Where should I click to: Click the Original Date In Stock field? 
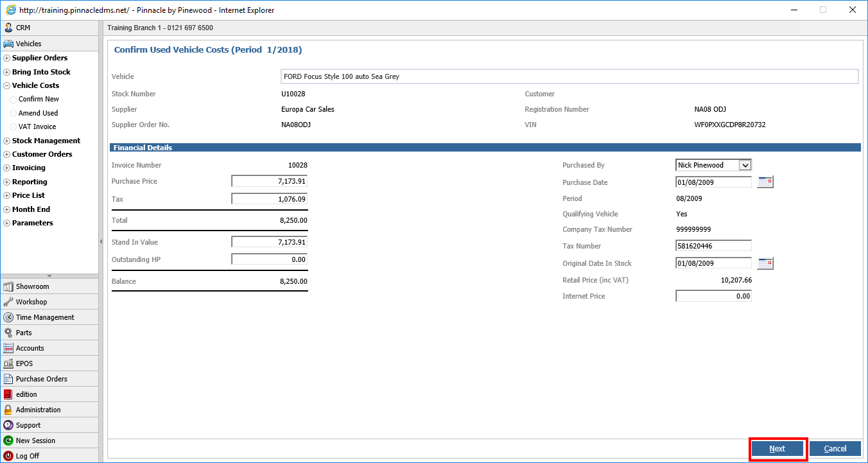[x=714, y=263]
